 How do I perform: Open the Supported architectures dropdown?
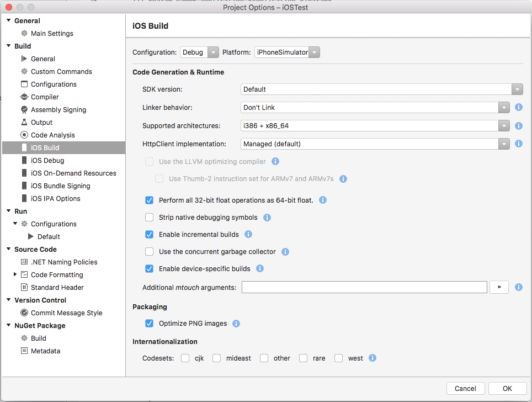[x=504, y=125]
